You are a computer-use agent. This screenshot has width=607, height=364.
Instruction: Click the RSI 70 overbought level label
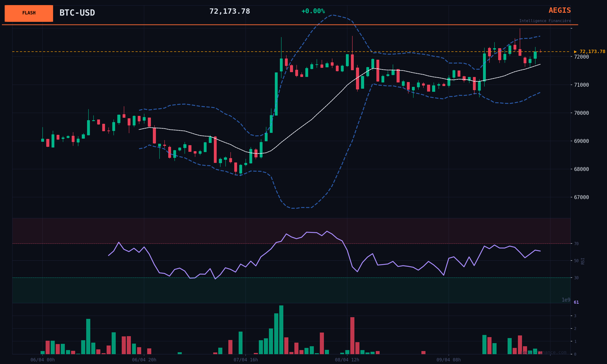(576, 244)
